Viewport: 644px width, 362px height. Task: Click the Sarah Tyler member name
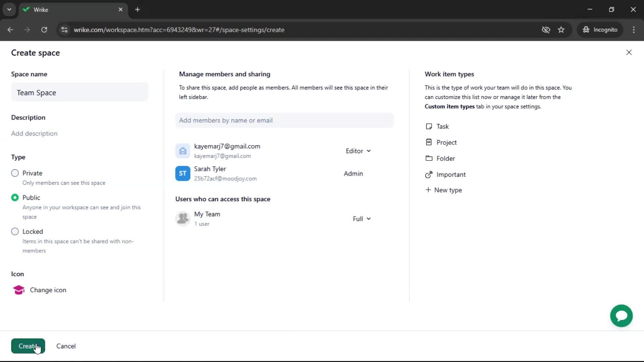(210, 169)
